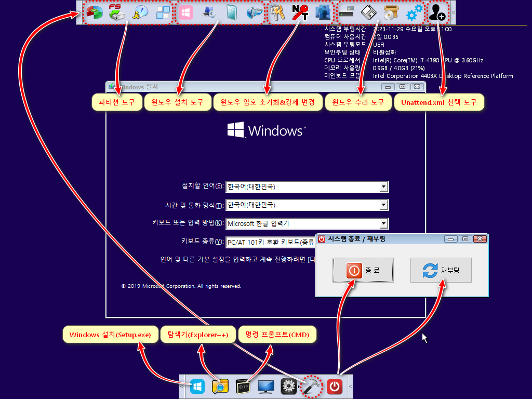Click the red power icon in bottom dock
This screenshot has height=399, width=532.
(335, 387)
